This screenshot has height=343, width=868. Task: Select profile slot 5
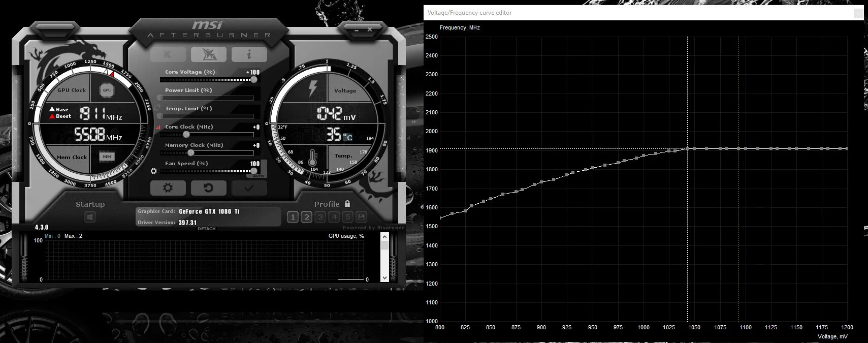tap(347, 217)
